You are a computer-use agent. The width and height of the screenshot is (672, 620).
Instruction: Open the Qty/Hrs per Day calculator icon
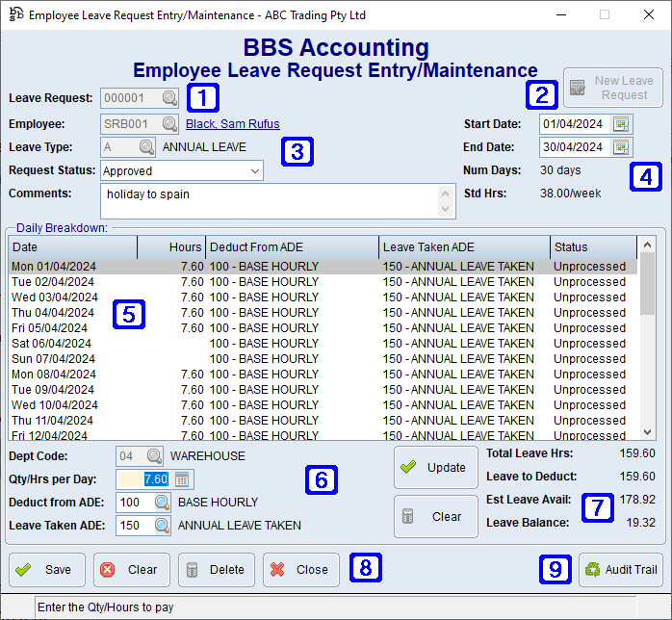click(183, 478)
